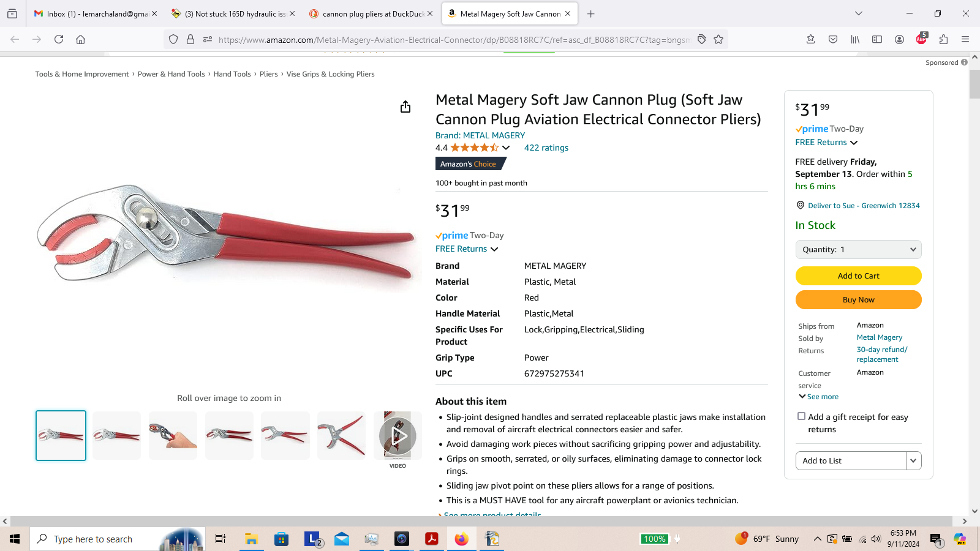The width and height of the screenshot is (980, 551).
Task: Expand the star ratings breakdown chevron
Action: (x=506, y=148)
